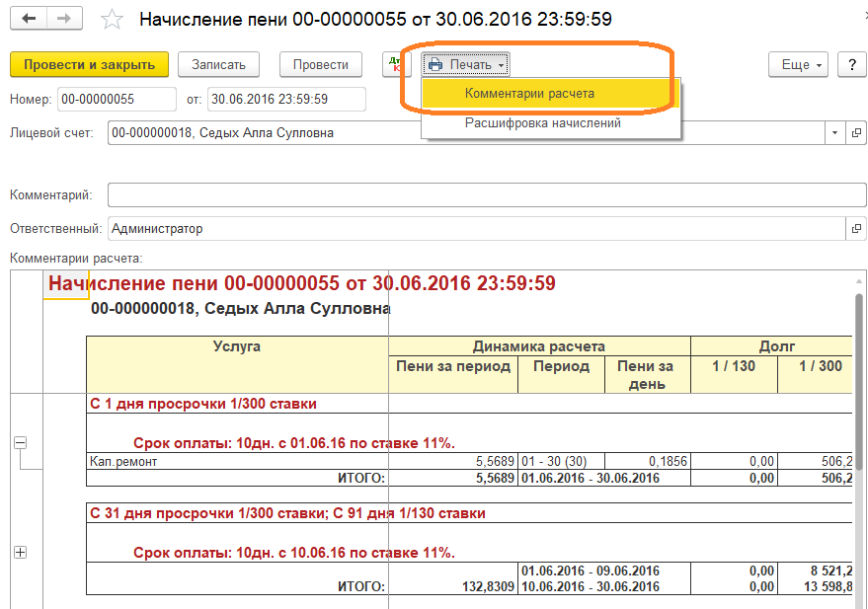Viewport: 868px width, 609px height.
Task: Click the Ответственный field Администратор
Action: pos(477,228)
